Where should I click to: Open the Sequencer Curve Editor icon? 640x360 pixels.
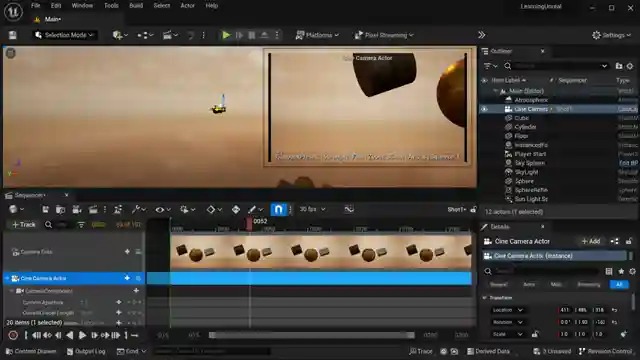click(x=349, y=209)
